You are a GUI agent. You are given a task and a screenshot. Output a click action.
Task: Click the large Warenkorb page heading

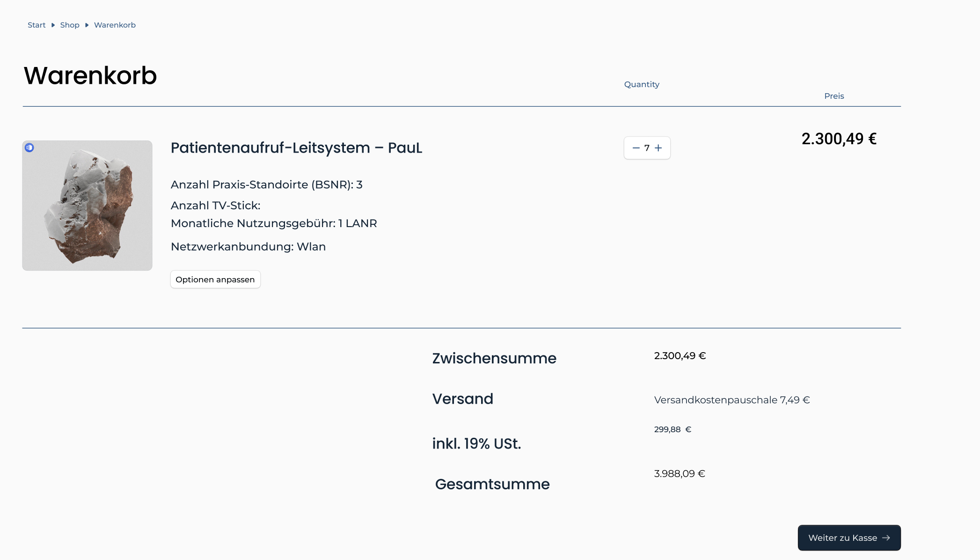(x=90, y=75)
